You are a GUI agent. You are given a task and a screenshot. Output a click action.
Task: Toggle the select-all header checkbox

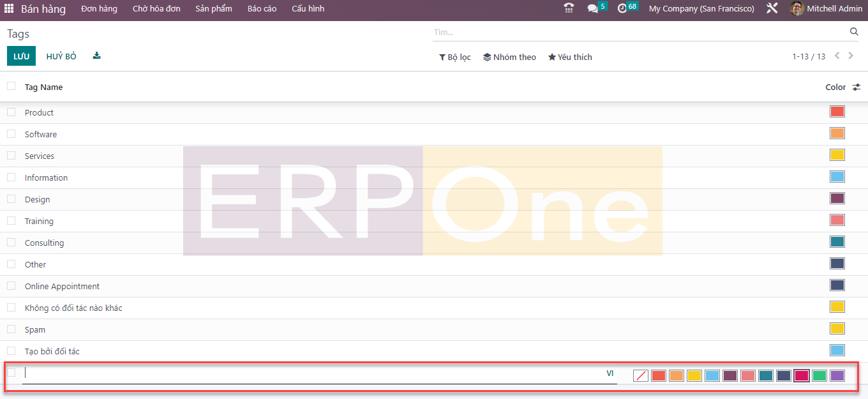click(11, 86)
